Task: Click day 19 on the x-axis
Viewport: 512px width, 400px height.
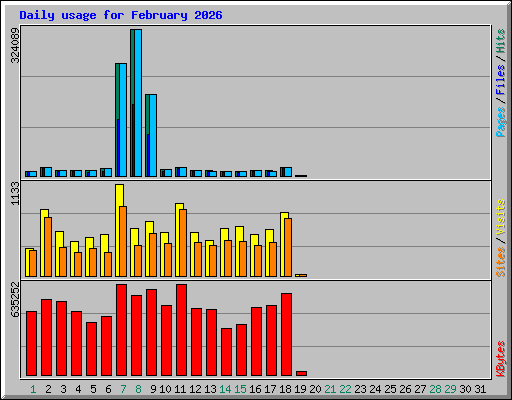Action: coord(300,389)
